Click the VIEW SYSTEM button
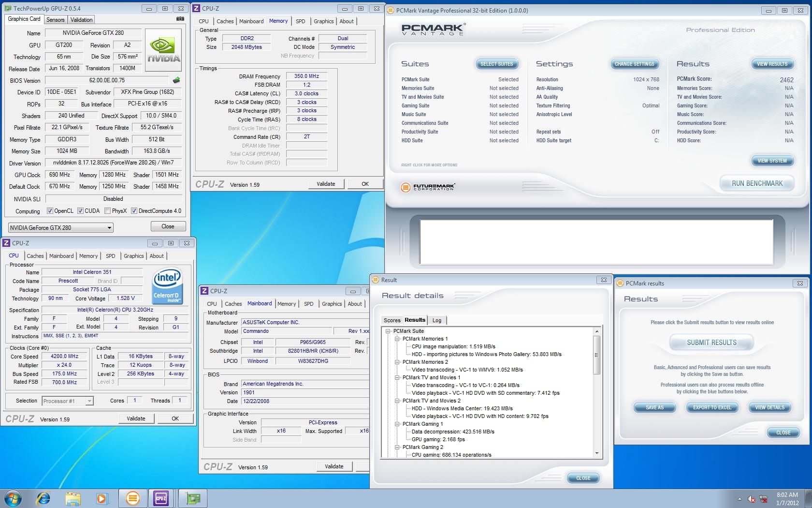812x508 pixels. pos(772,161)
